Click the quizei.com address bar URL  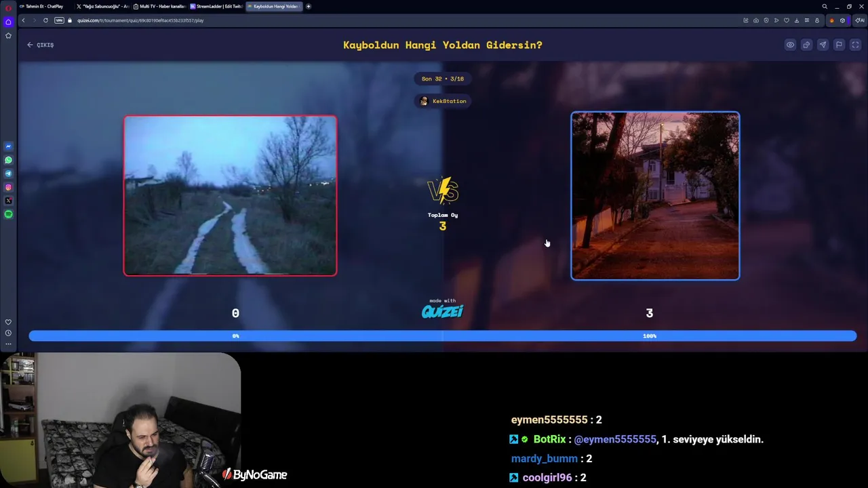point(140,20)
